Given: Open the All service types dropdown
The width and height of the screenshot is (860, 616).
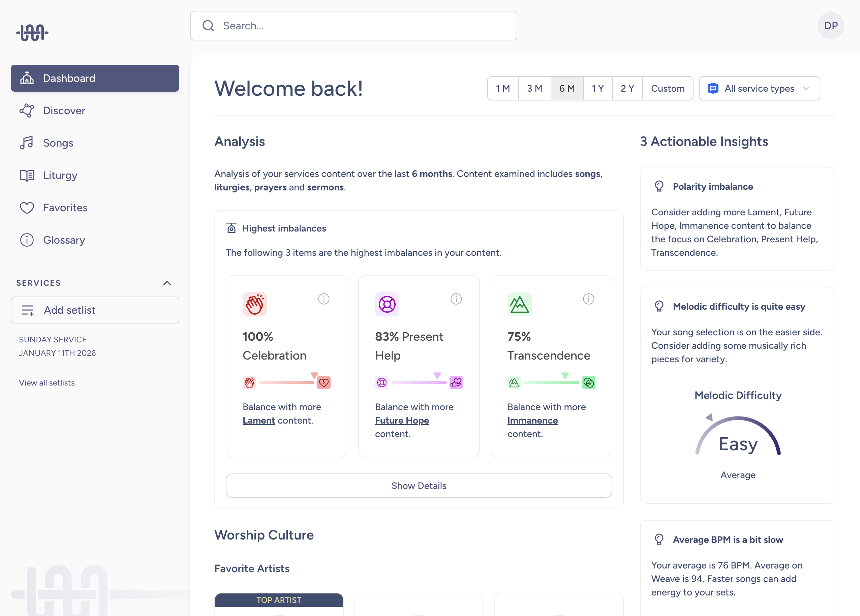Looking at the screenshot, I should [x=759, y=88].
